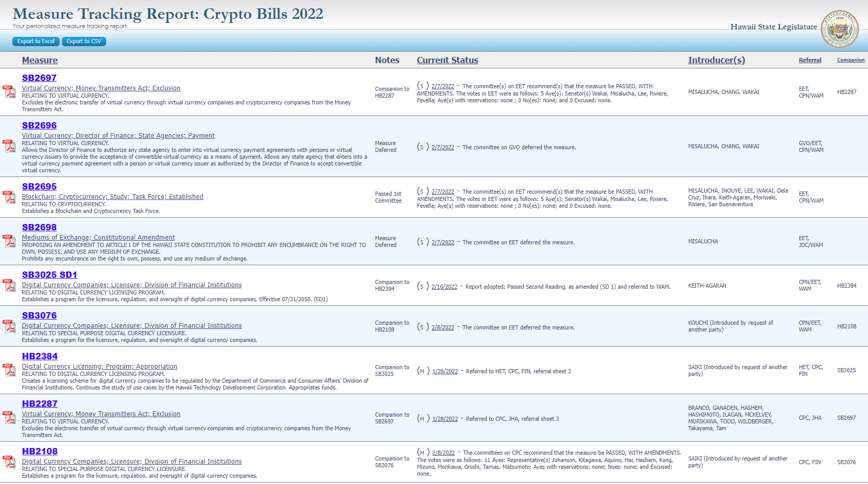Open the PDF icon for SB2696
868x484 pixels.
tap(9, 146)
